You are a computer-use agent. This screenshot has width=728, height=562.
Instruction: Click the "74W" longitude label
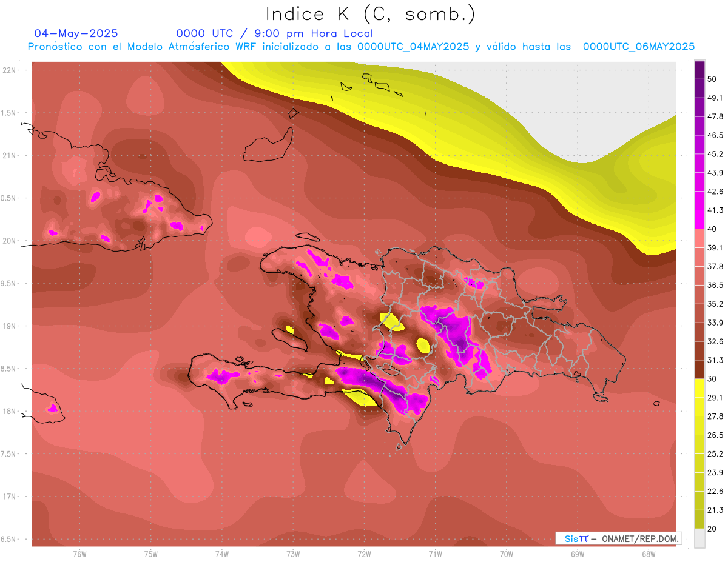(222, 554)
